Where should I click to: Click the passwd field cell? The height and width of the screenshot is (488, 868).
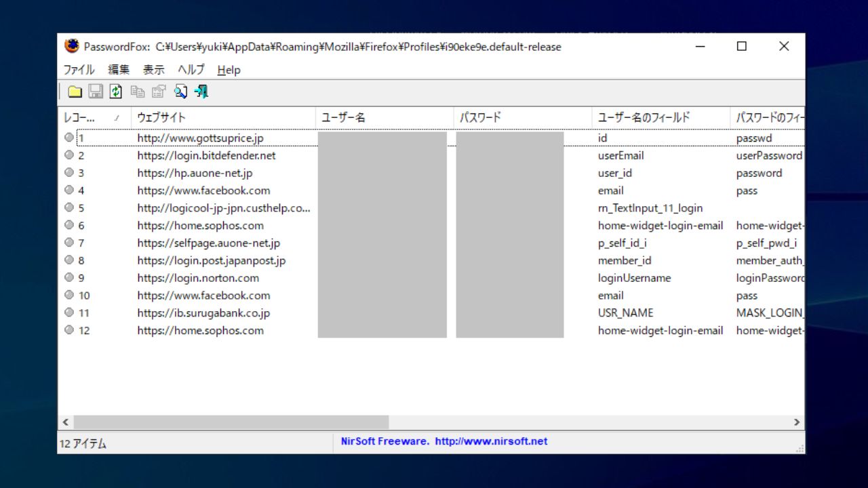coord(754,138)
